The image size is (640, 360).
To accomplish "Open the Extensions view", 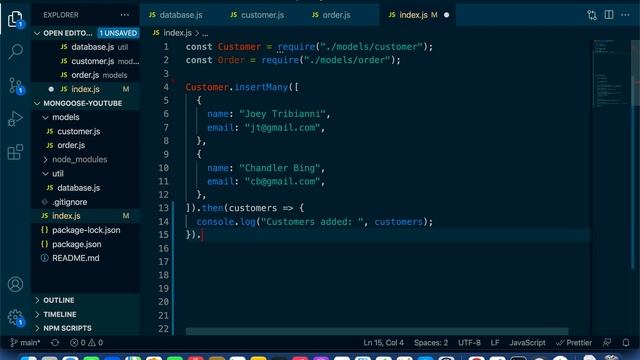I will click(15, 152).
